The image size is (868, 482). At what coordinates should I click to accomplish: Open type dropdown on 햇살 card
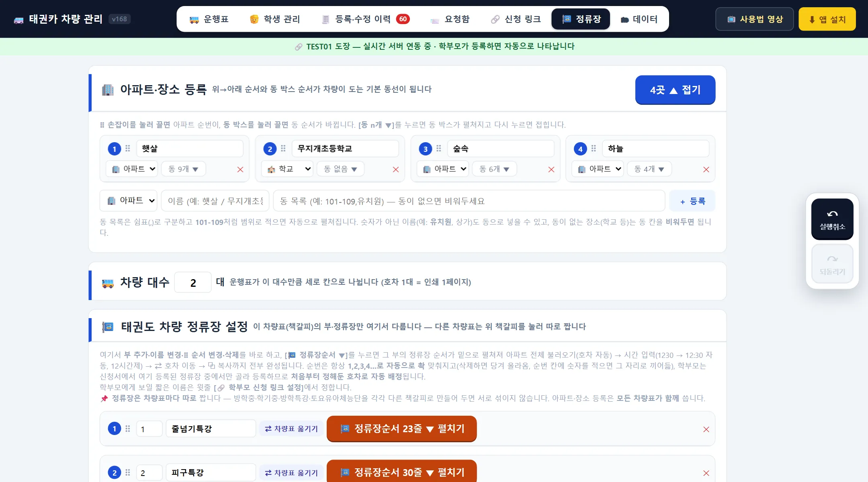click(132, 169)
